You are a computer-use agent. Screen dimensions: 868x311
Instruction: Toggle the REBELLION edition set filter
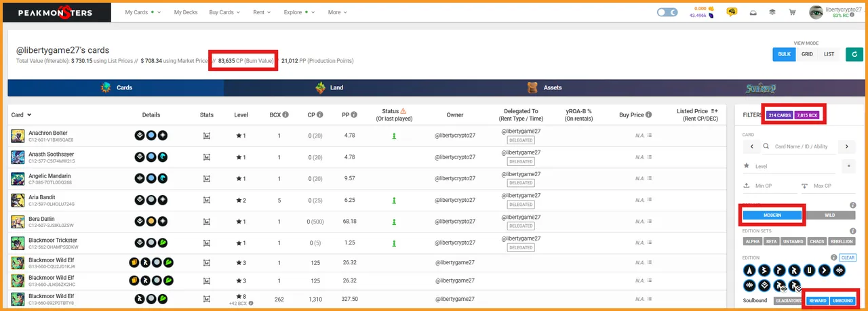point(842,241)
